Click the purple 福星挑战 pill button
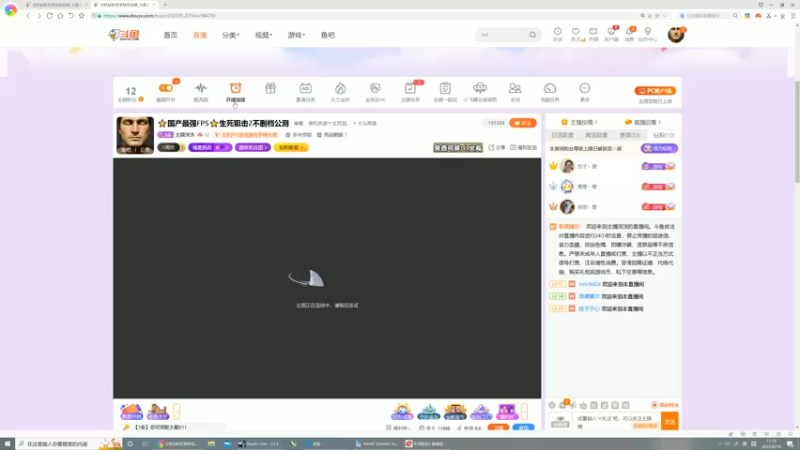The image size is (800, 450). 210,147
